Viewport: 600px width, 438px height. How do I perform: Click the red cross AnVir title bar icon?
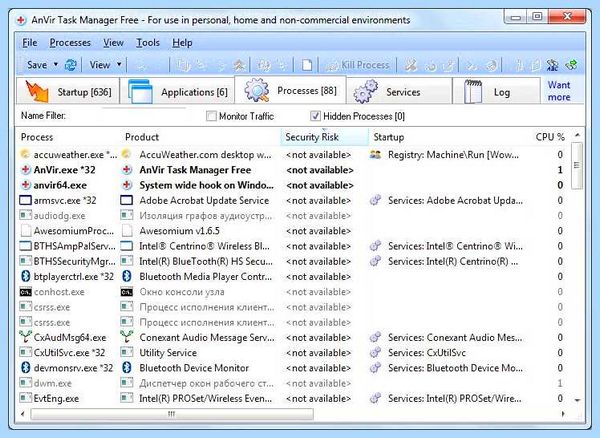(21, 20)
